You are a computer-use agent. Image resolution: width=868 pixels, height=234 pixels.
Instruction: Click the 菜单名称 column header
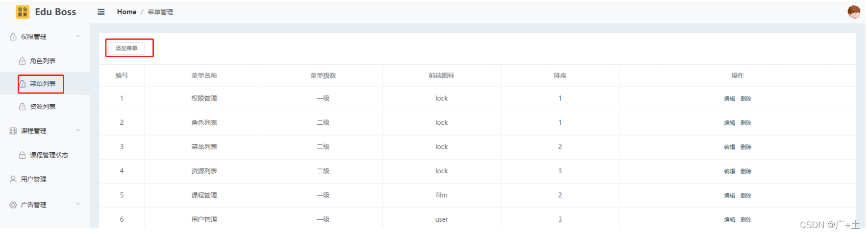tap(204, 75)
